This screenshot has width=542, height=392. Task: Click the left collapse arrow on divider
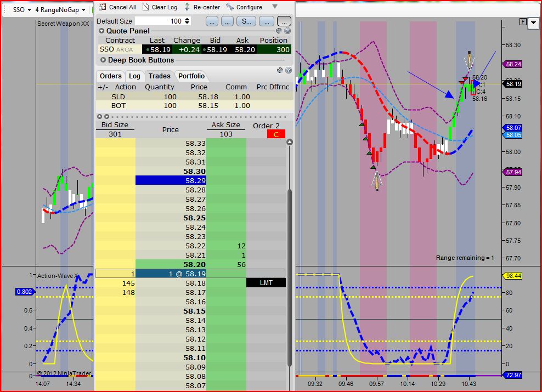click(x=99, y=117)
